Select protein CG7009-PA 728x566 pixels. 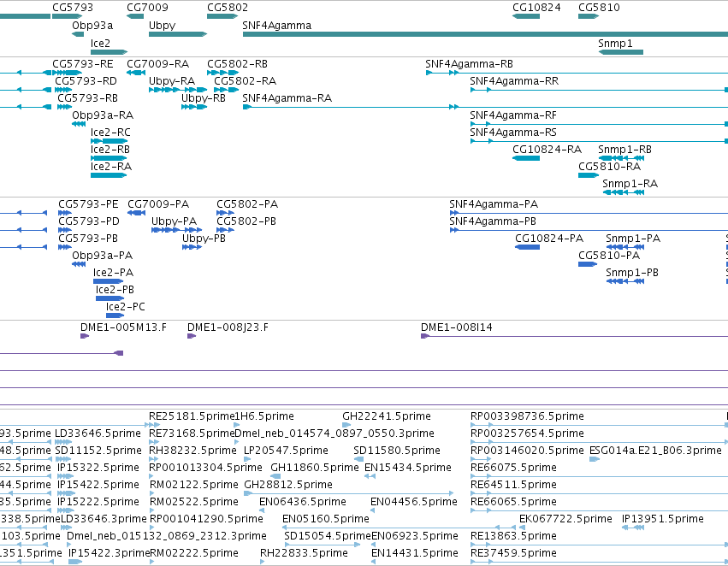click(158, 204)
